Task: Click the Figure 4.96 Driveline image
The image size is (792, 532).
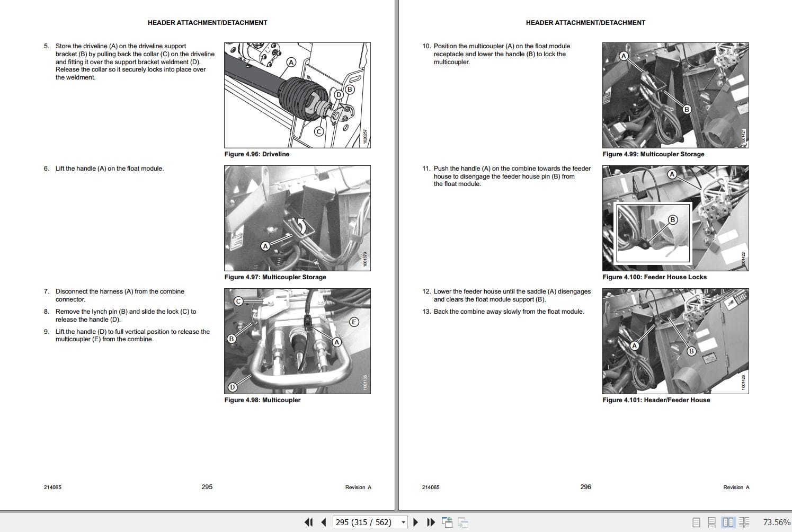Action: (x=297, y=94)
